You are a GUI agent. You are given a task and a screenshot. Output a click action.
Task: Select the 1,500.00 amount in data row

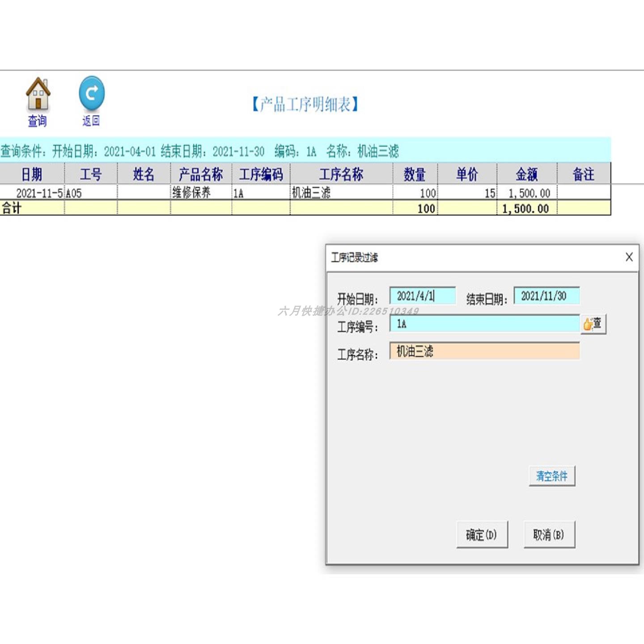click(x=527, y=193)
